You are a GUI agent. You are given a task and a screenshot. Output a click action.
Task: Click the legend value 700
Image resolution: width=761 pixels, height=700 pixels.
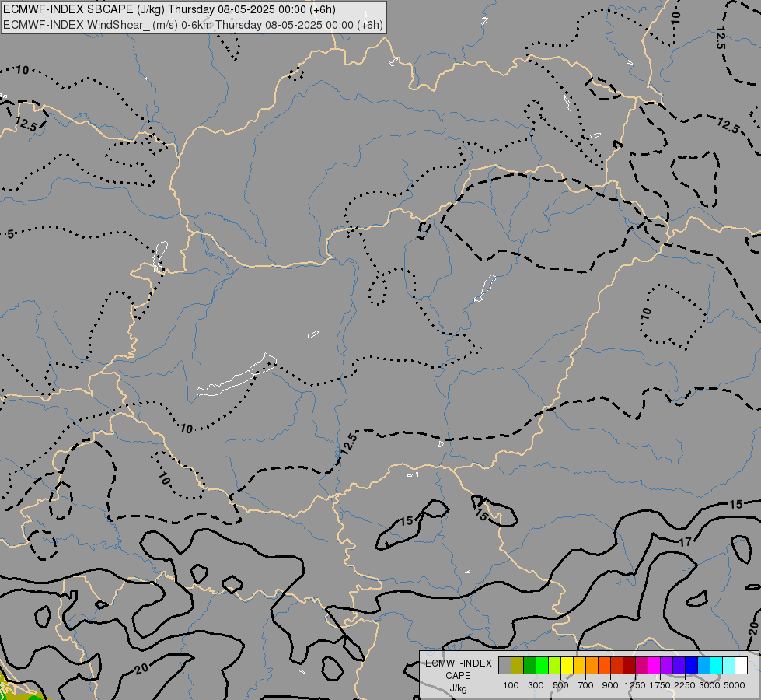pyautogui.click(x=586, y=685)
